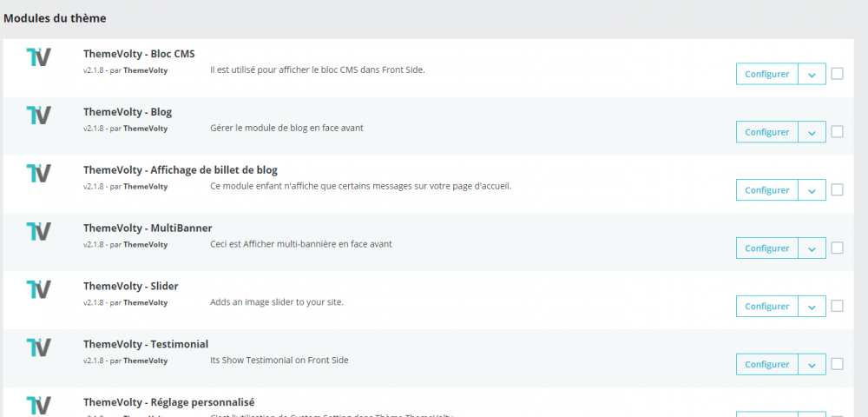The height and width of the screenshot is (417, 868).
Task: Click Configurer for ThemeVolty - Testimonial
Action: (x=766, y=365)
